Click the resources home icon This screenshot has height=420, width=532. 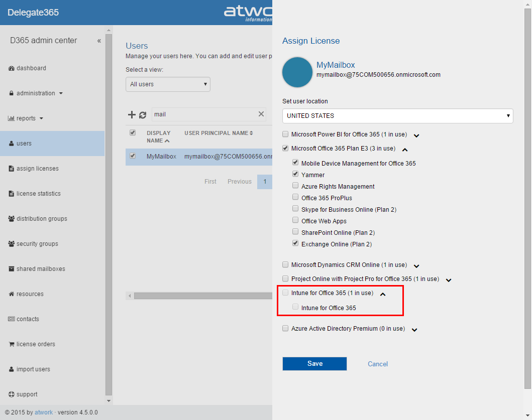pos(11,294)
